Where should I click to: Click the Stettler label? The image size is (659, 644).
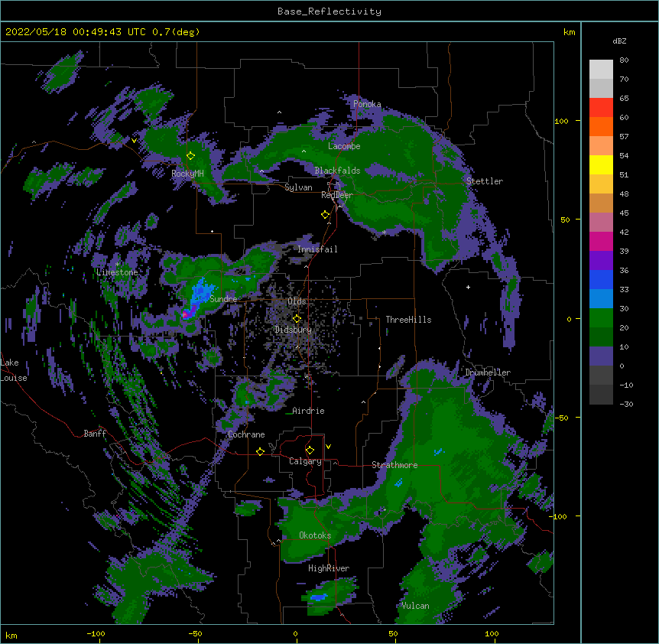pos(485,181)
